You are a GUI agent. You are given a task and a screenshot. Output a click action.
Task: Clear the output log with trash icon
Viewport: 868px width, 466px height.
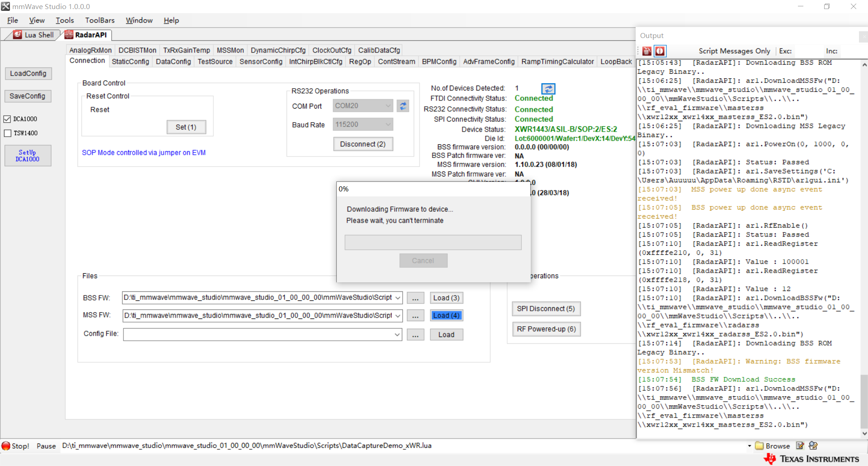click(x=647, y=51)
